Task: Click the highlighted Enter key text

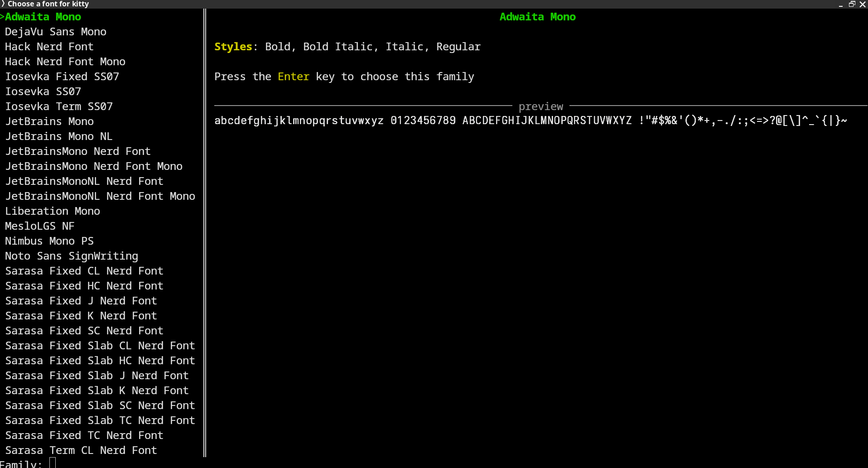Action: (294, 77)
